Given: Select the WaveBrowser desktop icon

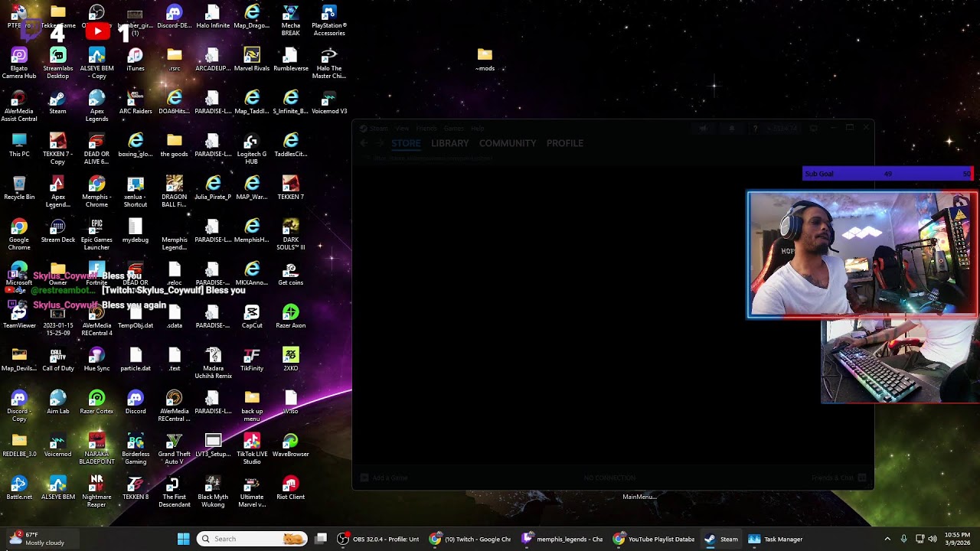Looking at the screenshot, I should point(290,445).
